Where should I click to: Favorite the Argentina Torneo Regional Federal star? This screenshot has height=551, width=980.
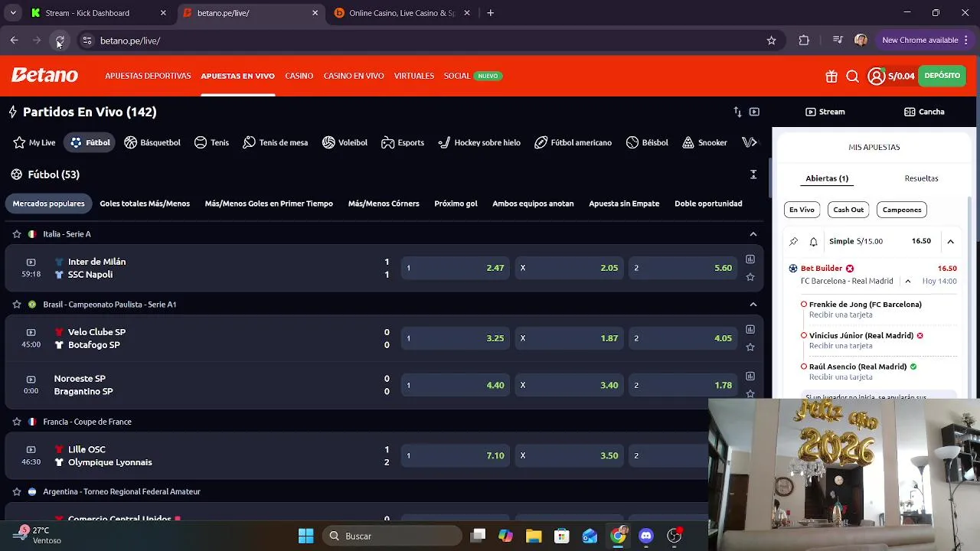17,492
